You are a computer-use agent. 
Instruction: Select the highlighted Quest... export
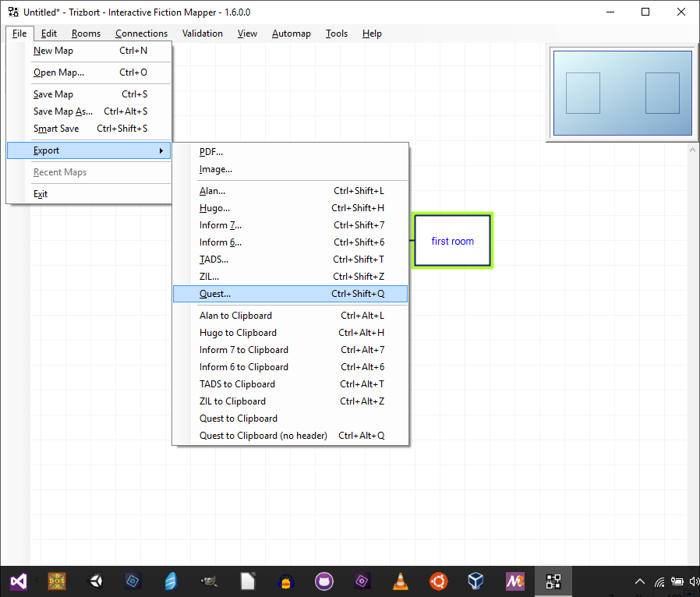[x=290, y=294]
